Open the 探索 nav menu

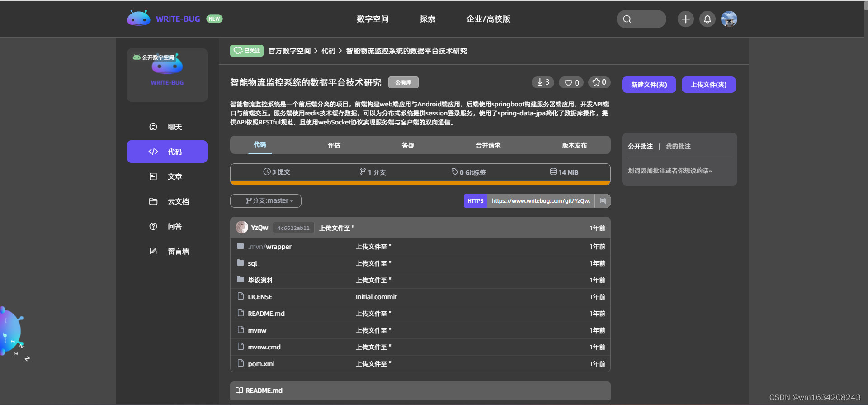(427, 19)
